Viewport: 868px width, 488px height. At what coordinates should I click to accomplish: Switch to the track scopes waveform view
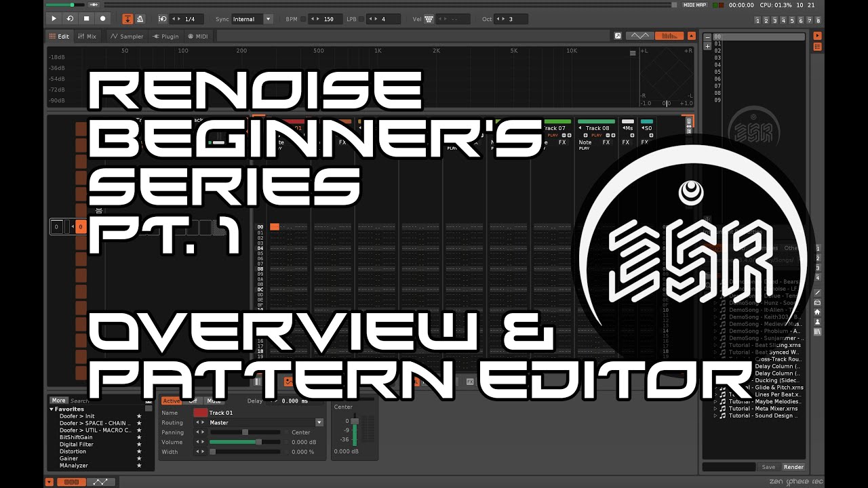[x=639, y=36]
